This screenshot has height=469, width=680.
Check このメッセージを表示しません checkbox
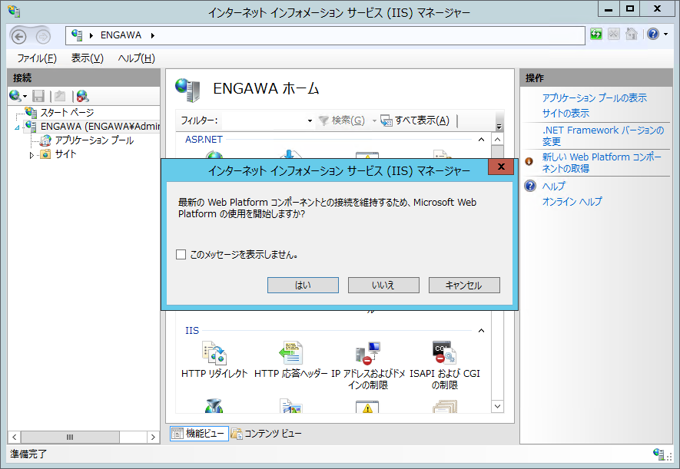(x=181, y=254)
